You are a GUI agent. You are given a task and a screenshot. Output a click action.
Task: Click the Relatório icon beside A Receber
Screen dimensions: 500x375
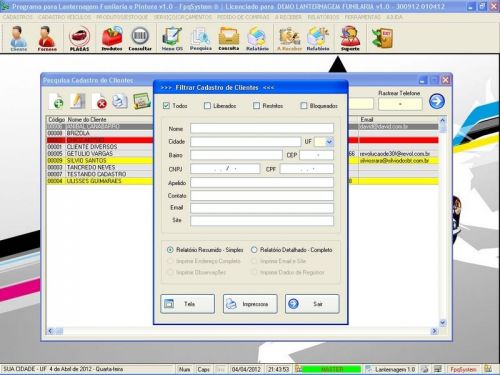pos(318,38)
